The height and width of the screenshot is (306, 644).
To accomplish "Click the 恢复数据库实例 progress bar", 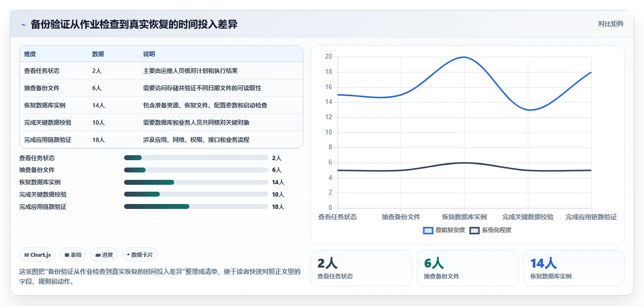I will point(196,182).
